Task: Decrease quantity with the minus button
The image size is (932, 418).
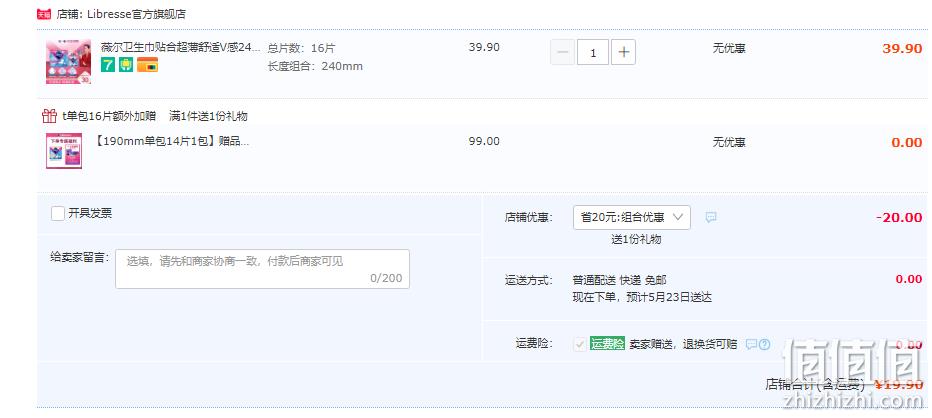Action: 562,52
